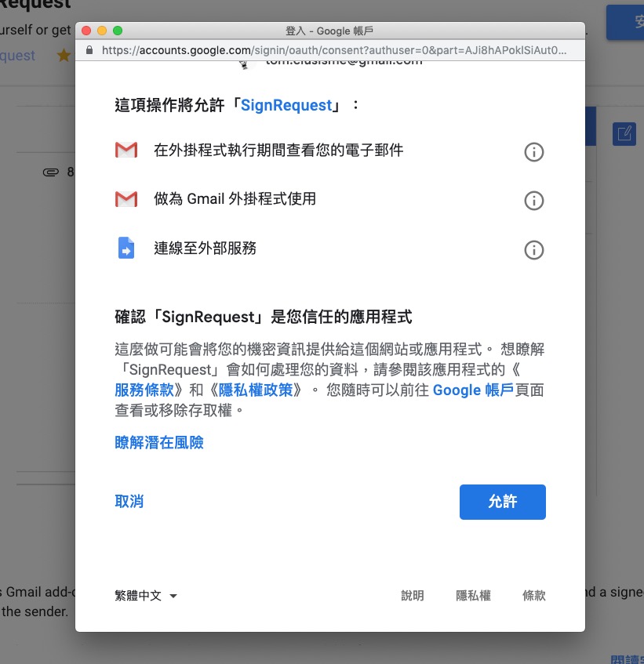Click the edit icon in background window
The height and width of the screenshot is (664, 644).
point(624,134)
